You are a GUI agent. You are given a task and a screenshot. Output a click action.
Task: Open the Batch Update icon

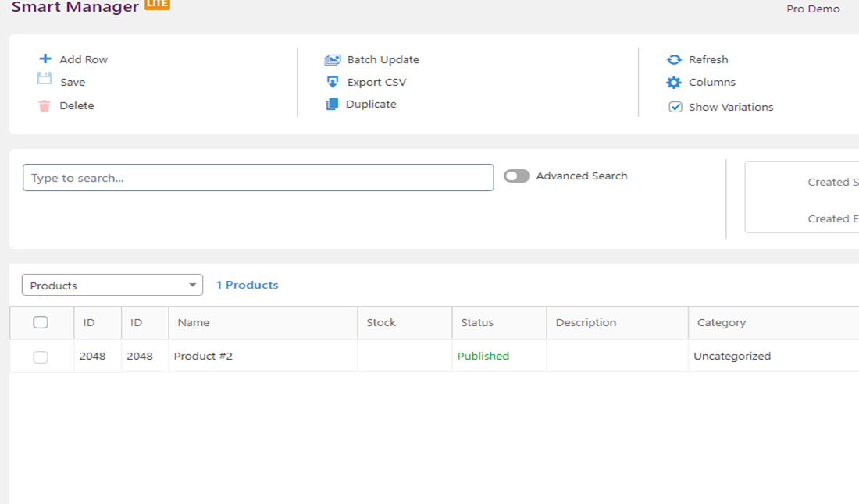[x=333, y=60]
